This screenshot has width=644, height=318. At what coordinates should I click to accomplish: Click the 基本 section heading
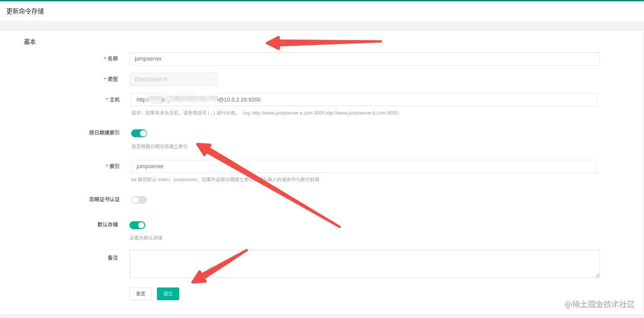click(x=30, y=42)
